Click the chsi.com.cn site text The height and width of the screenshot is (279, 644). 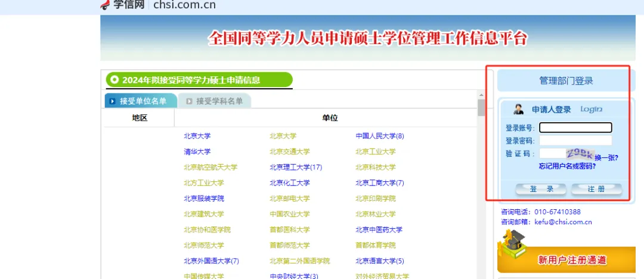pos(184,5)
